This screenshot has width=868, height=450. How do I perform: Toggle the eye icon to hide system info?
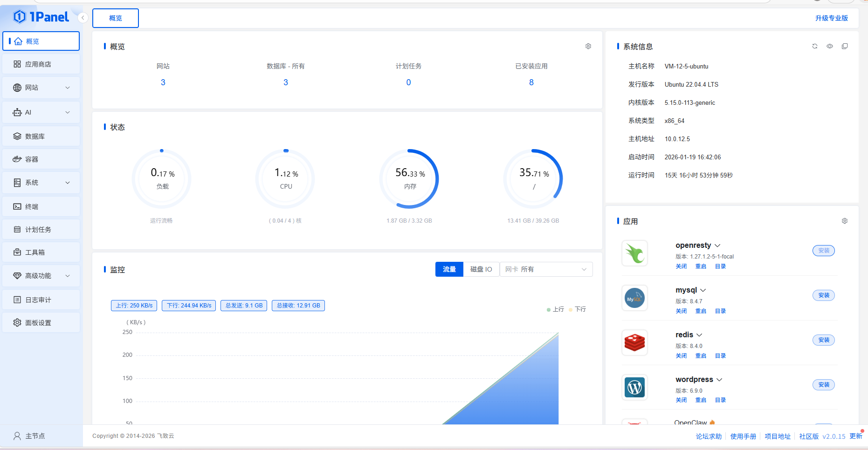(830, 46)
